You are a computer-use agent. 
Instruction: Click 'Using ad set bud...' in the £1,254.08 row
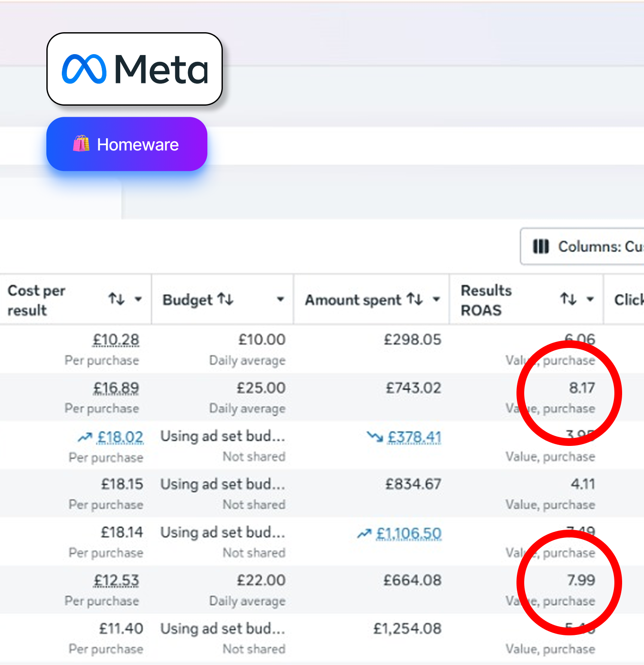click(223, 629)
